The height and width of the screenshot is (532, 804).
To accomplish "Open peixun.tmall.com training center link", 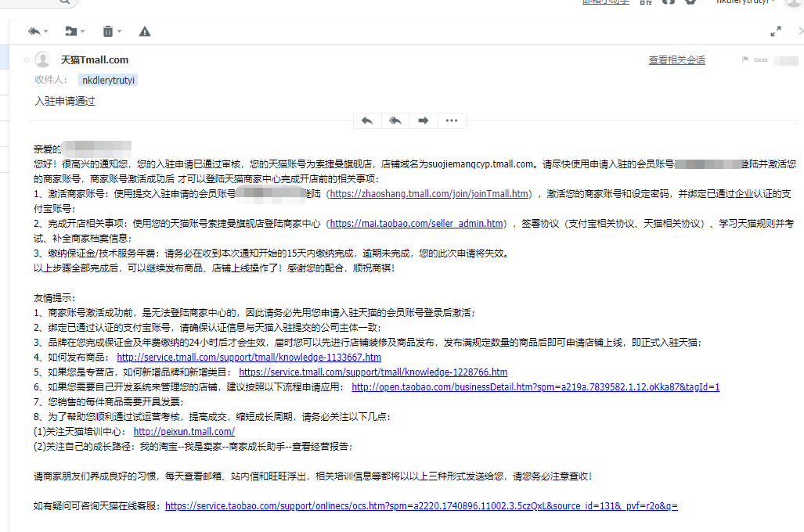I will [x=184, y=432].
